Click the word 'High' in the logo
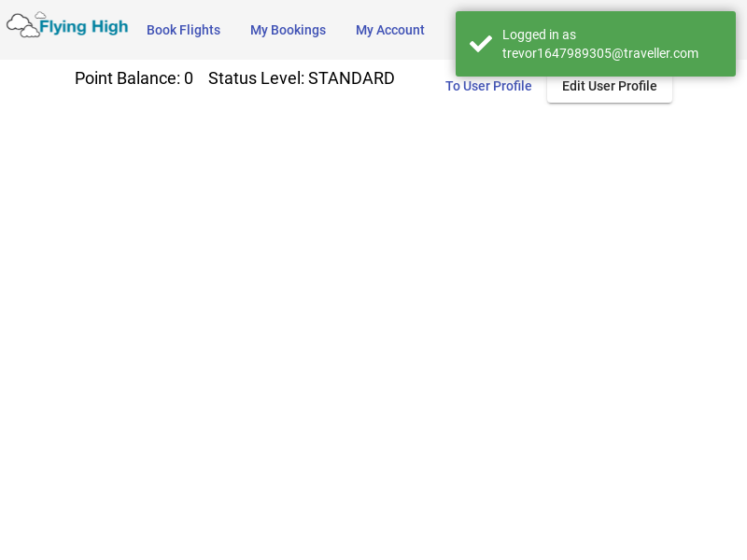This screenshot has width=747, height=560. (x=109, y=27)
